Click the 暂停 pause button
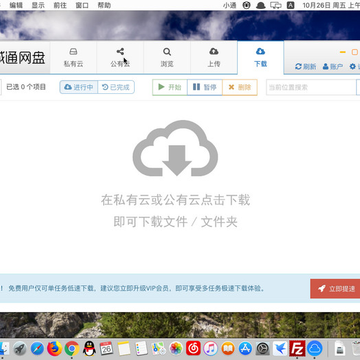 point(205,87)
